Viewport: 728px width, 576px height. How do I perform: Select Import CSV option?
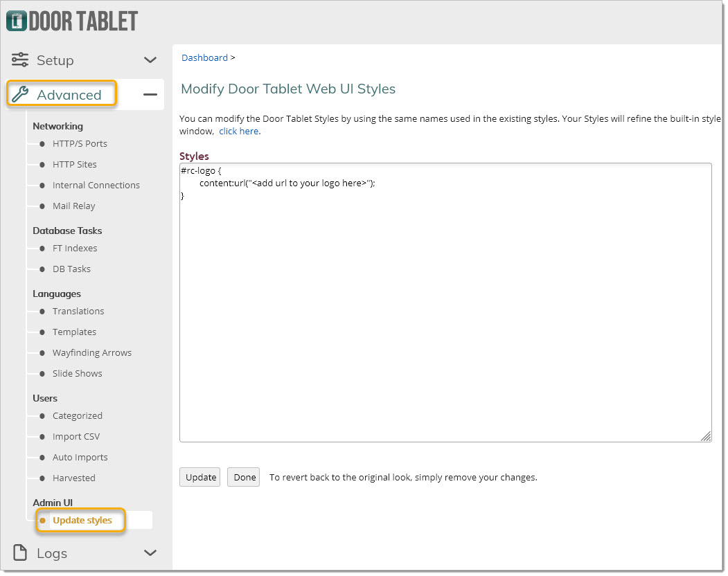(76, 437)
